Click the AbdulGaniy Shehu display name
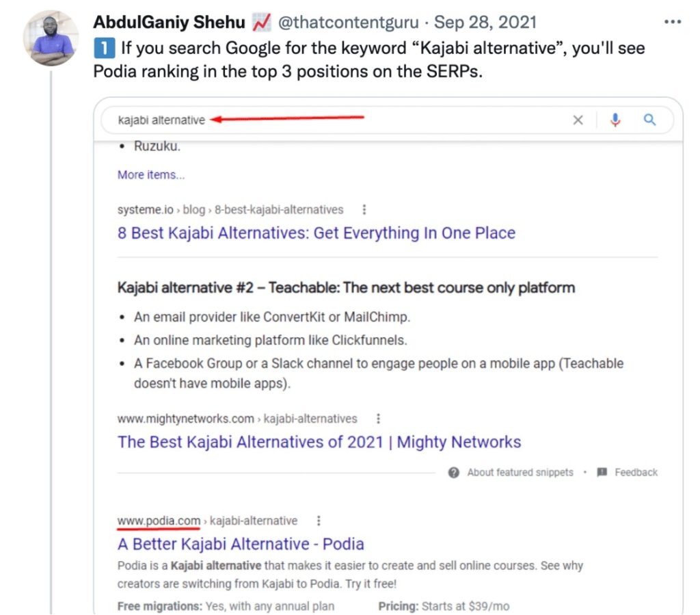This screenshot has height=615, width=700. coord(169,22)
